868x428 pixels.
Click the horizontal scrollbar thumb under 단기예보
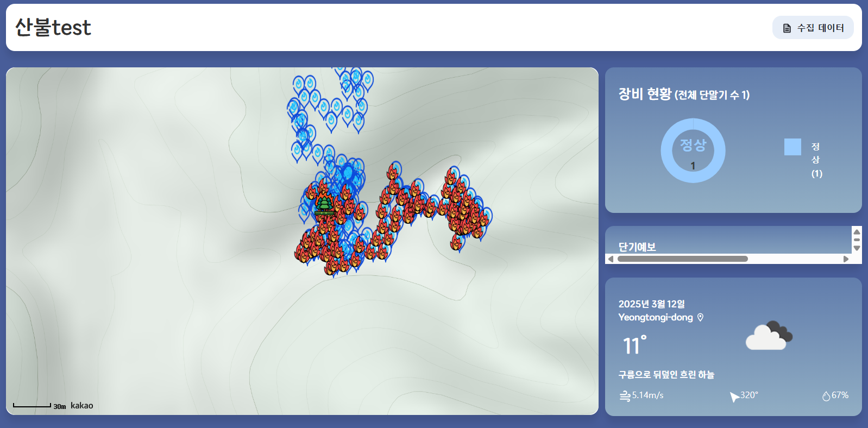683,259
